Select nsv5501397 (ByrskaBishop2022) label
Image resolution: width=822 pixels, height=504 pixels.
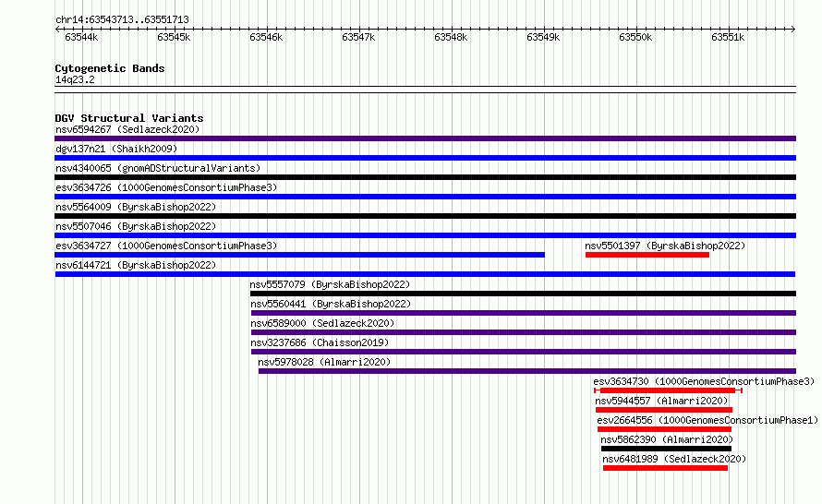tap(665, 246)
